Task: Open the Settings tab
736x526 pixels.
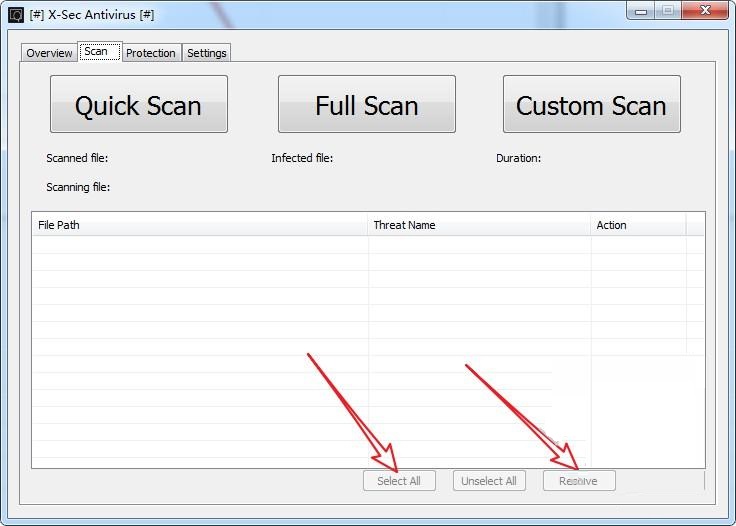Action: [x=207, y=53]
